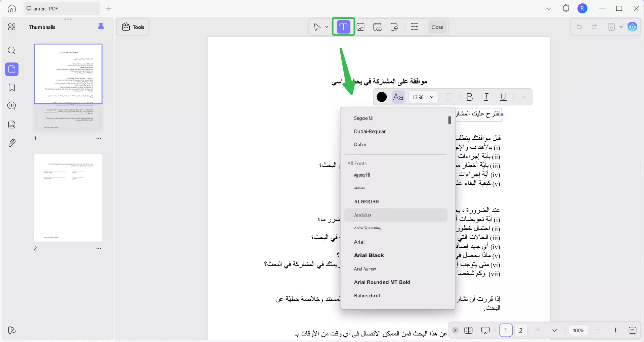Open the Bookmarks panel
The height and width of the screenshot is (342, 644).
(12, 88)
